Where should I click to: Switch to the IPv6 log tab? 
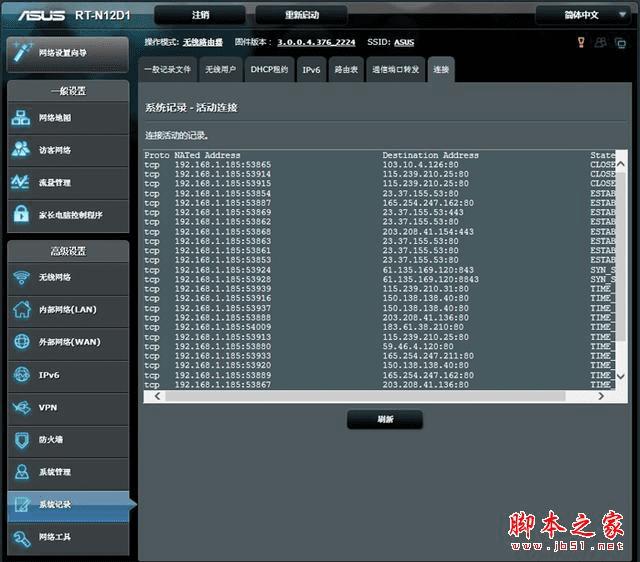[311, 70]
